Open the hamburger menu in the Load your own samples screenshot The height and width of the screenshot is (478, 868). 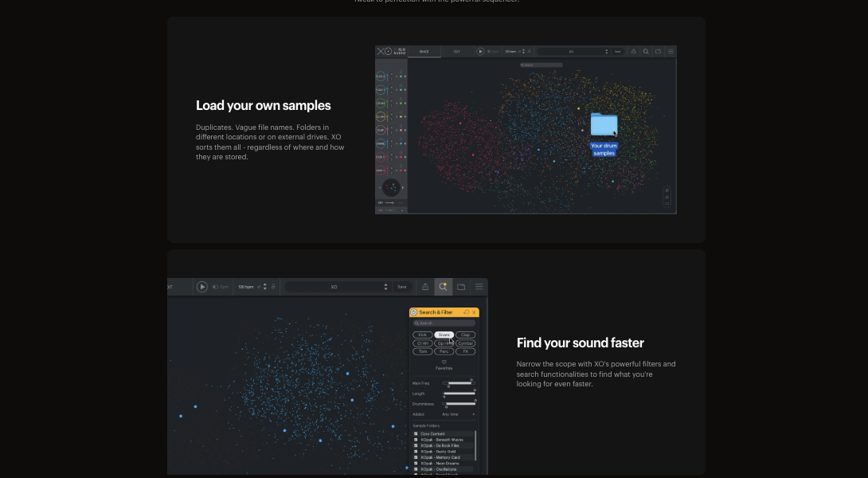[671, 52]
